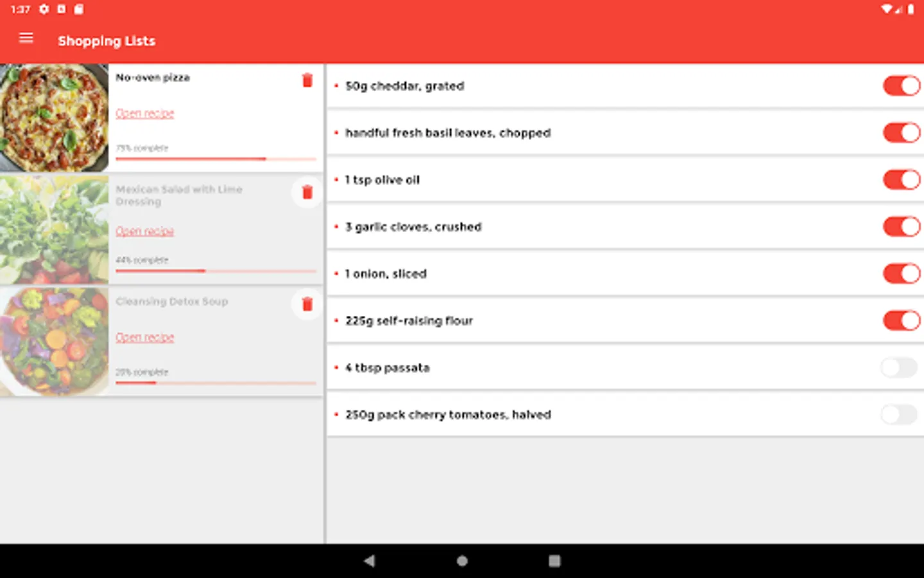The image size is (924, 578).
Task: Tap the Android recent apps square
Action: click(x=554, y=561)
